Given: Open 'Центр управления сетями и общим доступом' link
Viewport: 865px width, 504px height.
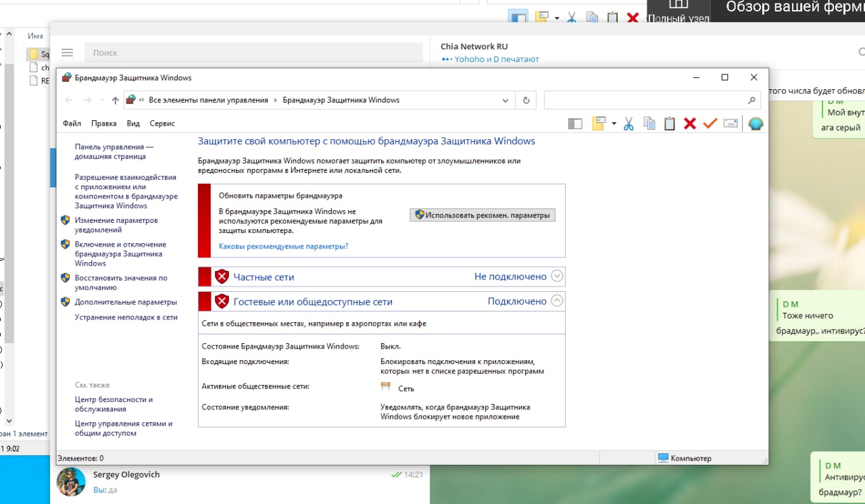Looking at the screenshot, I should (x=124, y=428).
